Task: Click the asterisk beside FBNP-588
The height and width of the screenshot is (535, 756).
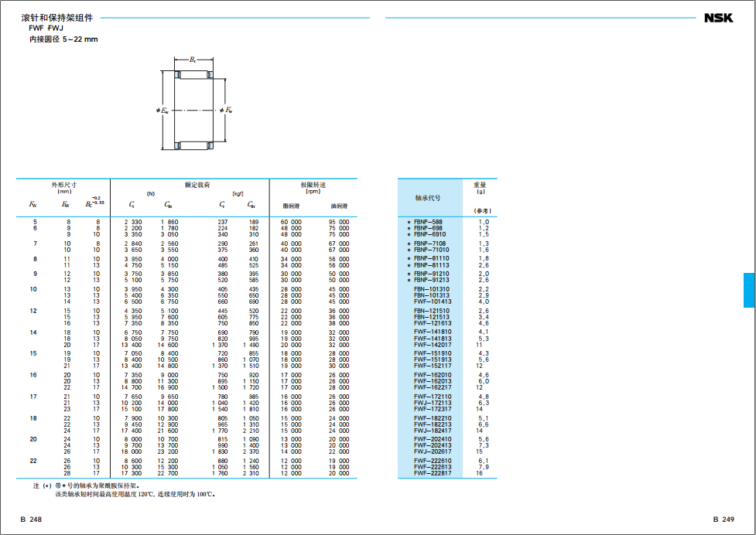Action: [409, 222]
